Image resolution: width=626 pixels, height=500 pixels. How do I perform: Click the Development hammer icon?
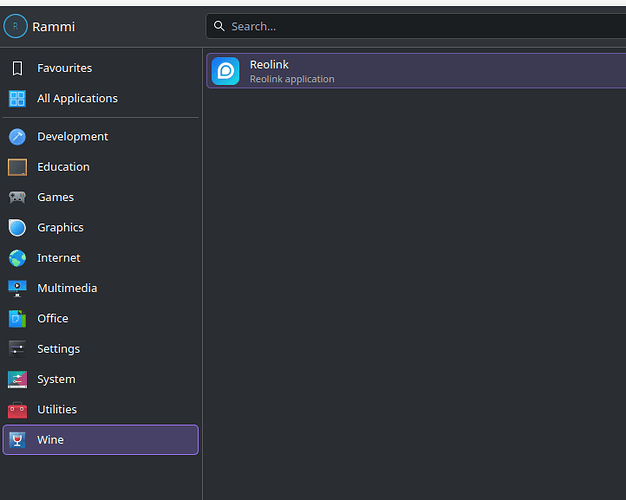[17, 137]
